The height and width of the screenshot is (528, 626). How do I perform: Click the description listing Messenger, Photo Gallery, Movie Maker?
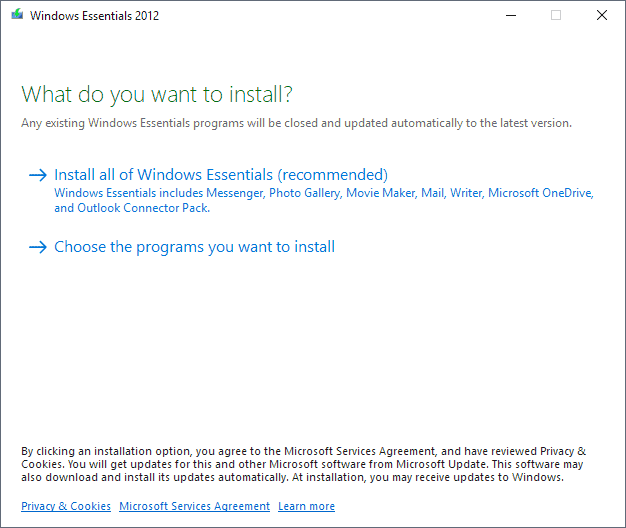coord(324,193)
